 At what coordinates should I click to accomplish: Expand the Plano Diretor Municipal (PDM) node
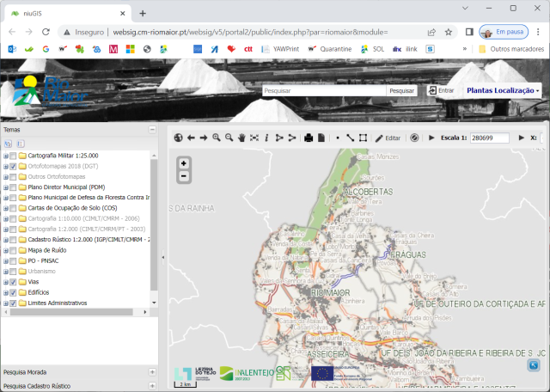(x=5, y=187)
